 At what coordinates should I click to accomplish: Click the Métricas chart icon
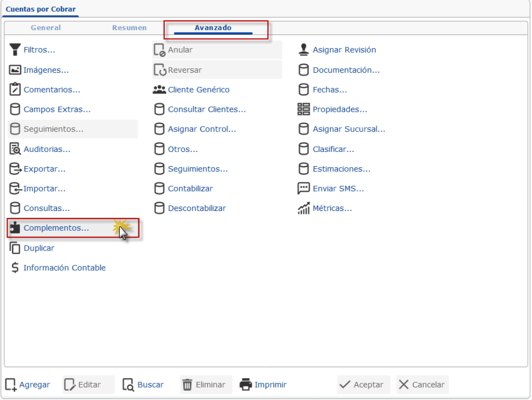(304, 208)
